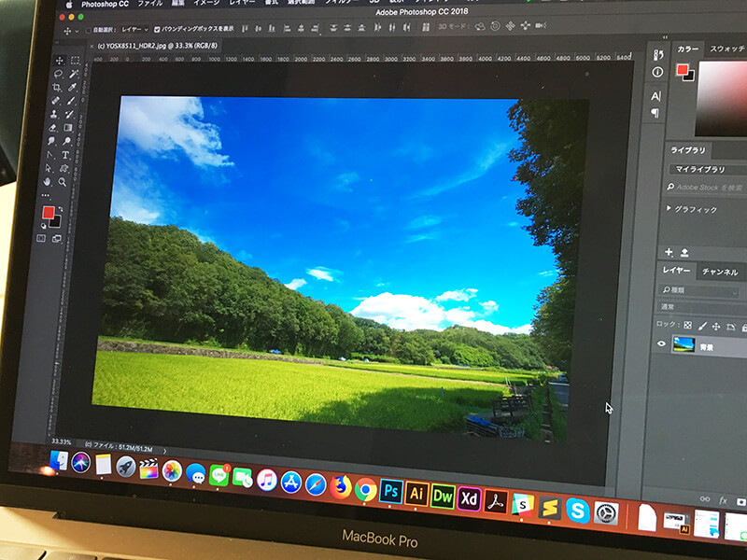
Task: Open the Edit Toolbar three-dots menu
Action: pos(46,195)
